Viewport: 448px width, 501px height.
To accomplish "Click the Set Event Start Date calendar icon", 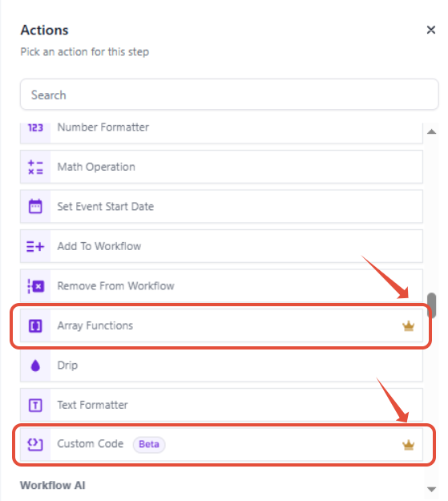I will 35,206.
